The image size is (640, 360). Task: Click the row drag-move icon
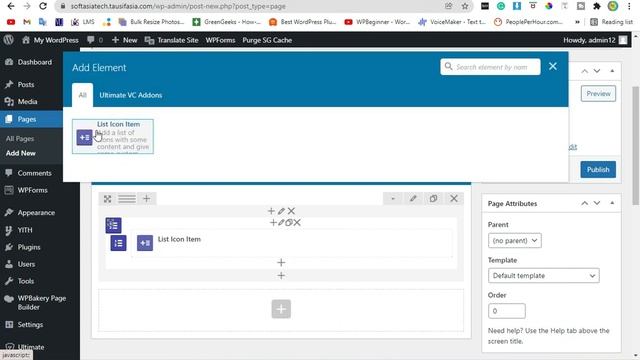click(x=107, y=199)
